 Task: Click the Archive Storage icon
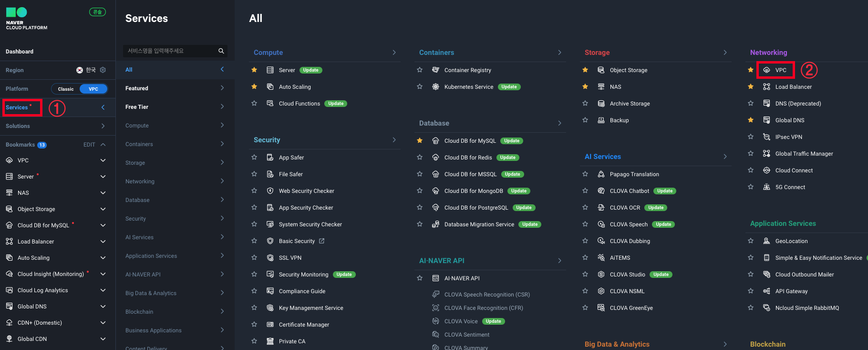[601, 104]
